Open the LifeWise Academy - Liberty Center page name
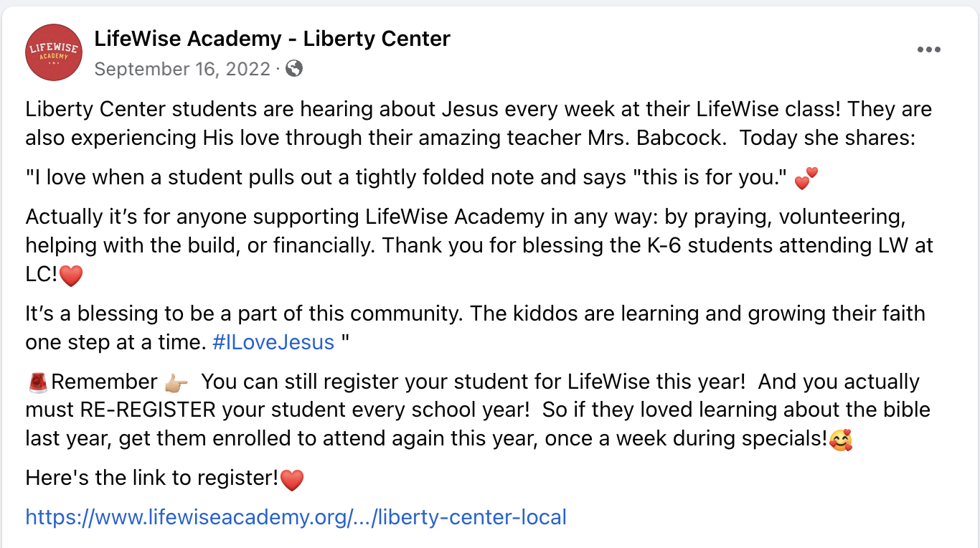The image size is (980, 548). [x=273, y=39]
